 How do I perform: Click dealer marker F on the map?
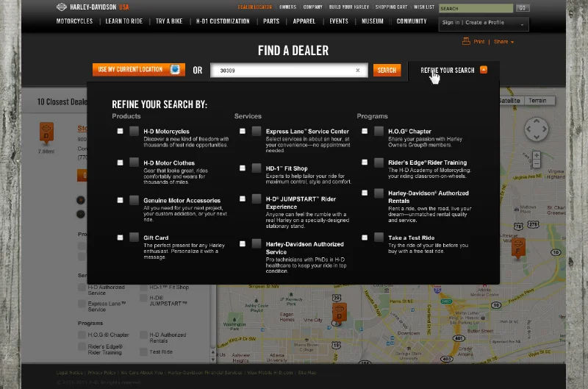click(518, 249)
